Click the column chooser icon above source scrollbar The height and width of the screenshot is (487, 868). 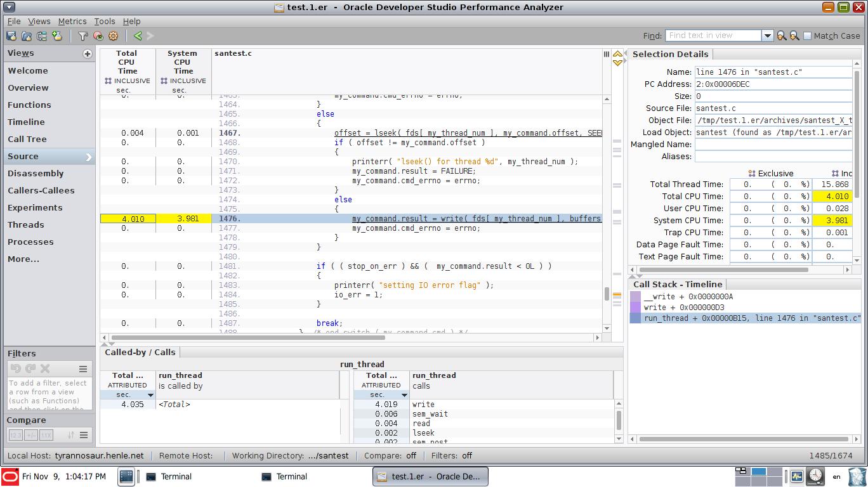pyautogui.click(x=607, y=55)
